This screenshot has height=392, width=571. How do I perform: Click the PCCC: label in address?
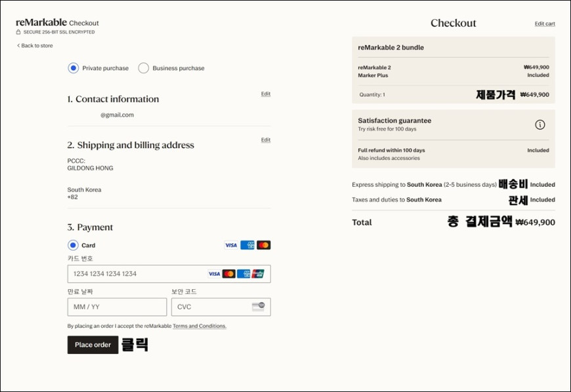click(76, 161)
